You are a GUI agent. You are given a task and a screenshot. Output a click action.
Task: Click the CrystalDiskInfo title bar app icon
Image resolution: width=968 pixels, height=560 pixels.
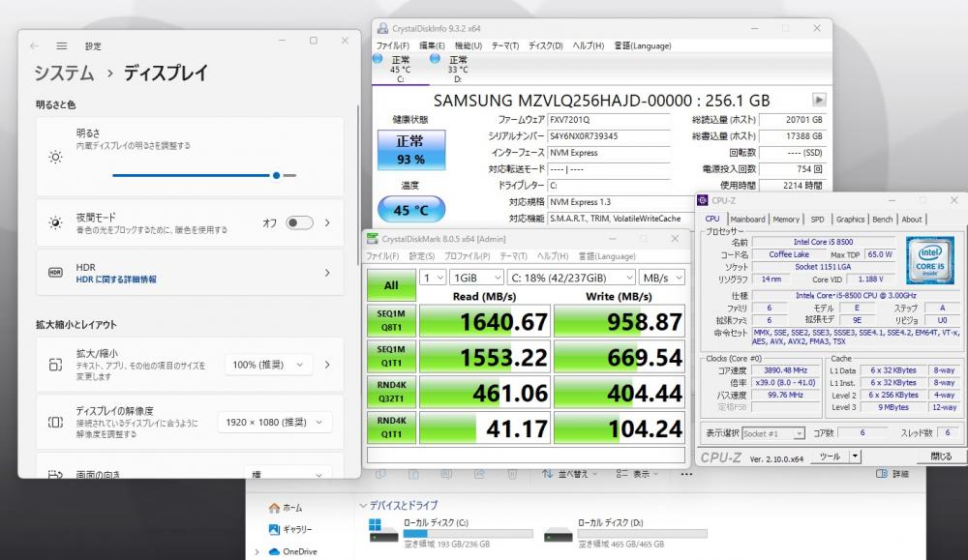(x=382, y=28)
